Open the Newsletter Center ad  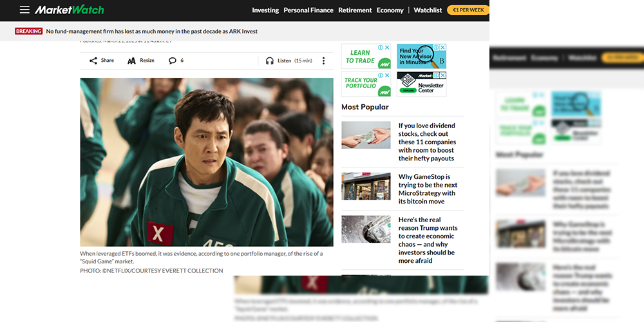pyautogui.click(x=421, y=84)
